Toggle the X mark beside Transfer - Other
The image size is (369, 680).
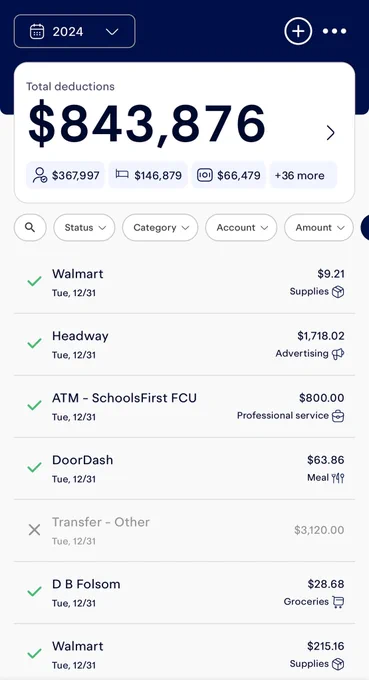coord(34,530)
